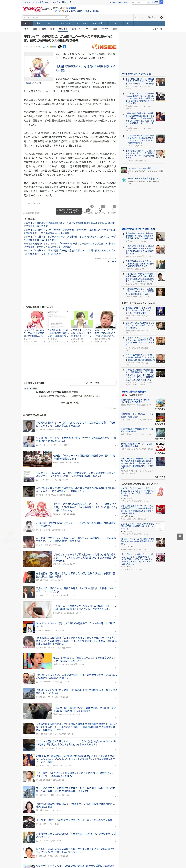
Task: Click the INSIDE publisher logo
Action: (104, 47)
